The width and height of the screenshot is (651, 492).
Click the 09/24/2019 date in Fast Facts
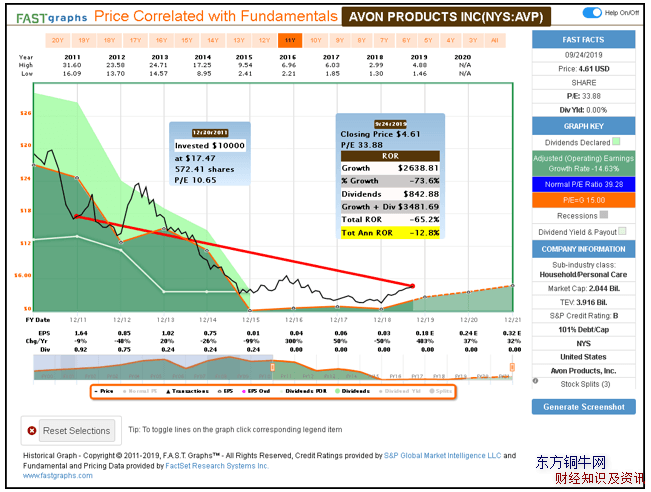coord(583,55)
